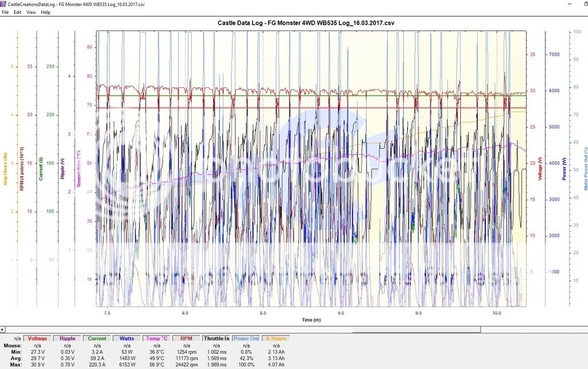Click the Castle Creations app icon in title bar
The width and height of the screenshot is (588, 369).
coord(4,4)
